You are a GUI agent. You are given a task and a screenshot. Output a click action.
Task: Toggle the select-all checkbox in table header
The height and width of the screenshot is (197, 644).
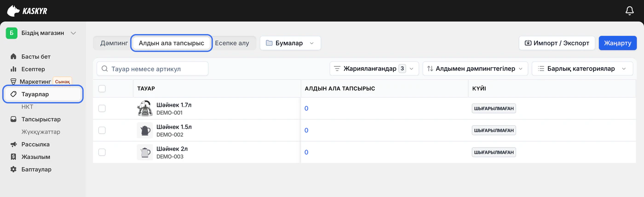coord(102,88)
